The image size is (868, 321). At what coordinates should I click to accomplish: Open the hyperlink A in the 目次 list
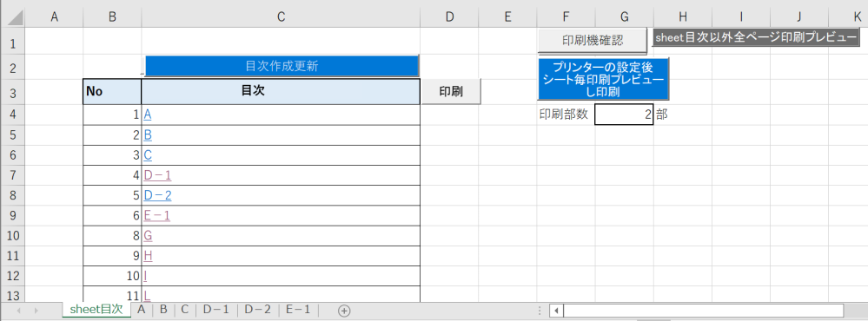click(x=147, y=115)
